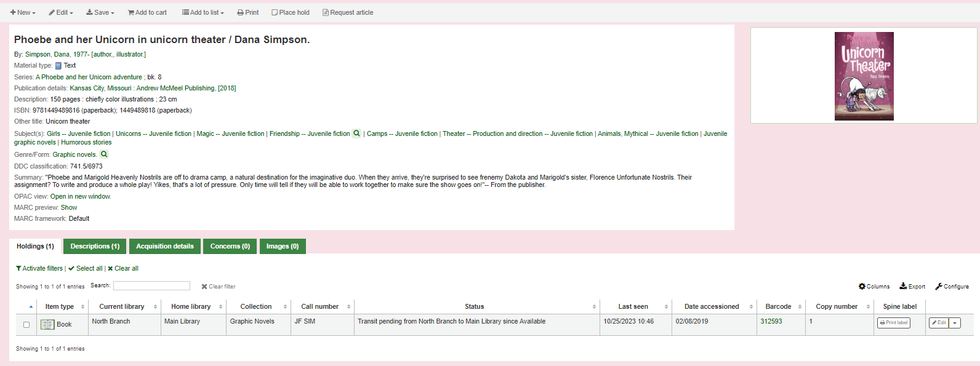Check the holdings row checkbox
This screenshot has height=366, width=980.
[x=26, y=325]
